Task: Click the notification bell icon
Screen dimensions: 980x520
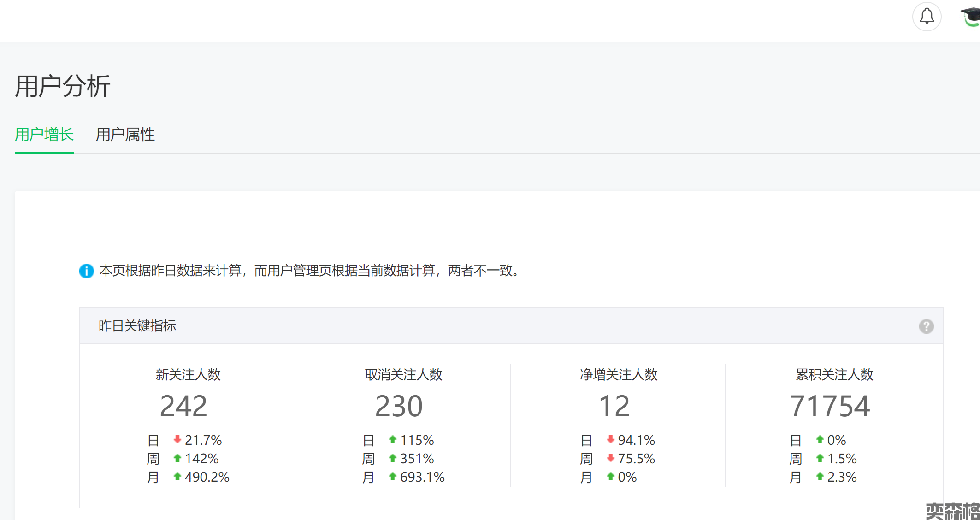Action: pyautogui.click(x=927, y=17)
